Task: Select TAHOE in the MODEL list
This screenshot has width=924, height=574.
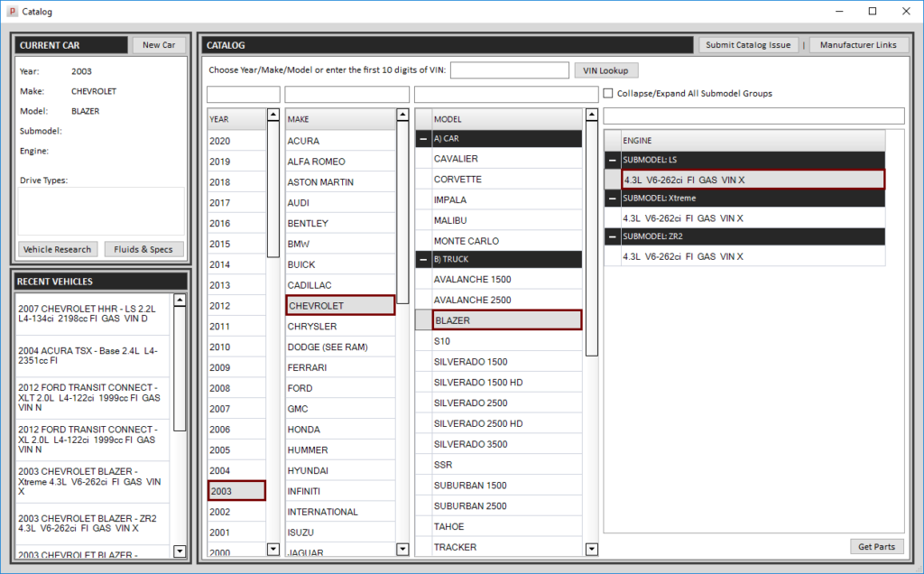Action: 507,527
